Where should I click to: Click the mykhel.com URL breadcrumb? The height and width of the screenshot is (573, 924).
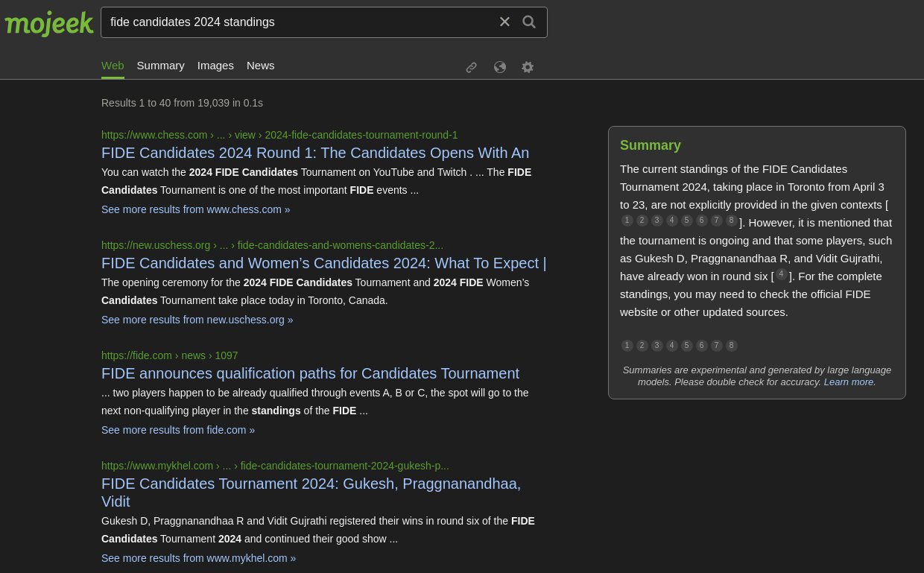(x=275, y=466)
